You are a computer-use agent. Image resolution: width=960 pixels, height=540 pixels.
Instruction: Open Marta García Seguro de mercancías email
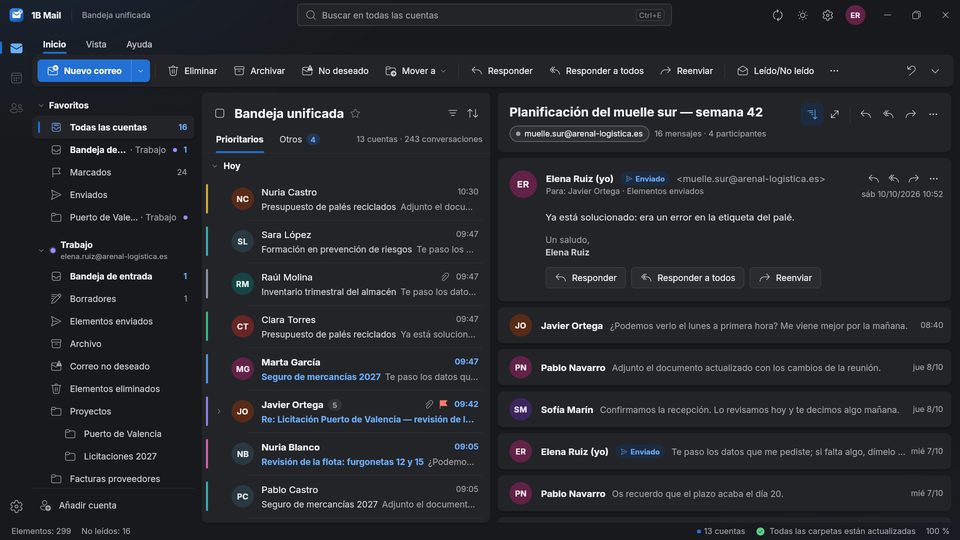coord(344,369)
